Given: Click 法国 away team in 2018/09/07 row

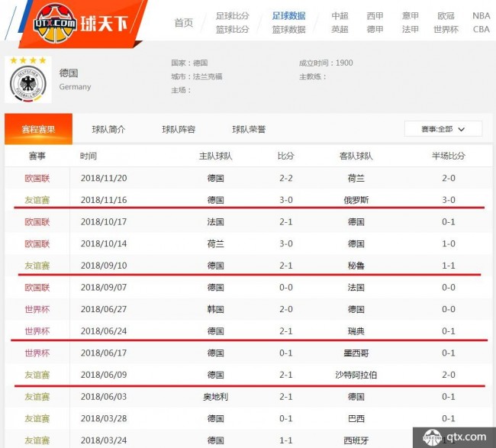Looking at the screenshot, I should tap(356, 287).
